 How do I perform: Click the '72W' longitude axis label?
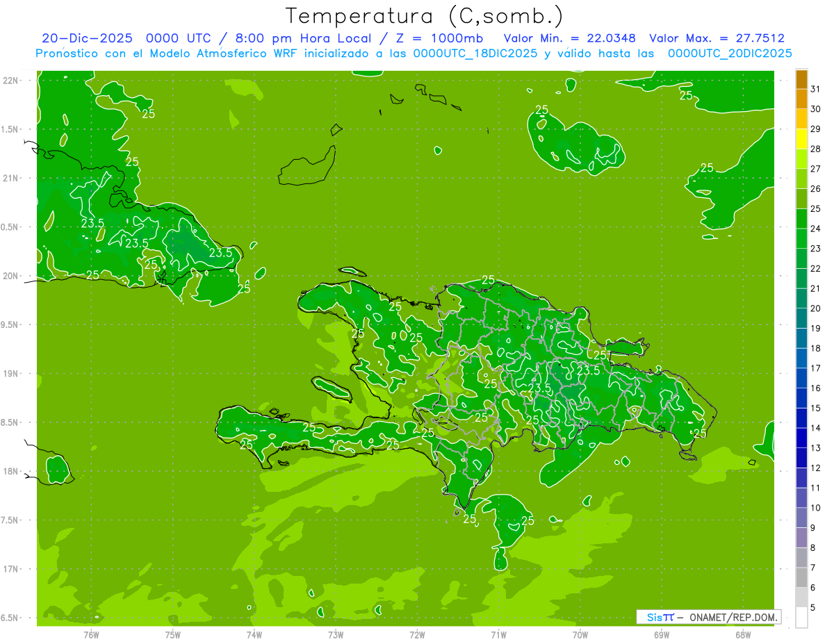point(417,634)
